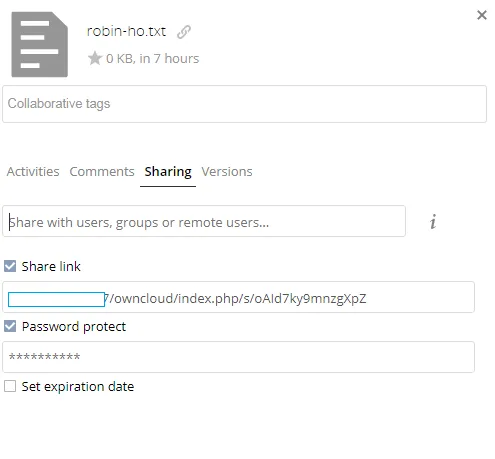Switch to the Activities tab

click(x=33, y=172)
